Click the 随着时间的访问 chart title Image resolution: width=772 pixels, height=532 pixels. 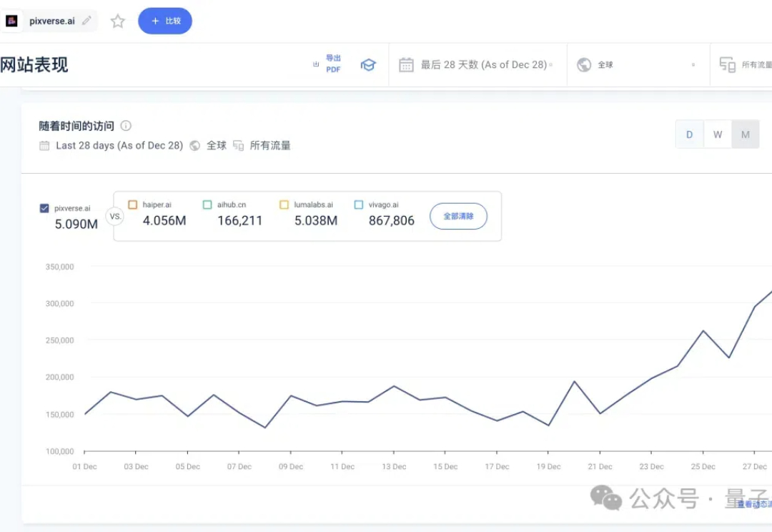coord(76,126)
